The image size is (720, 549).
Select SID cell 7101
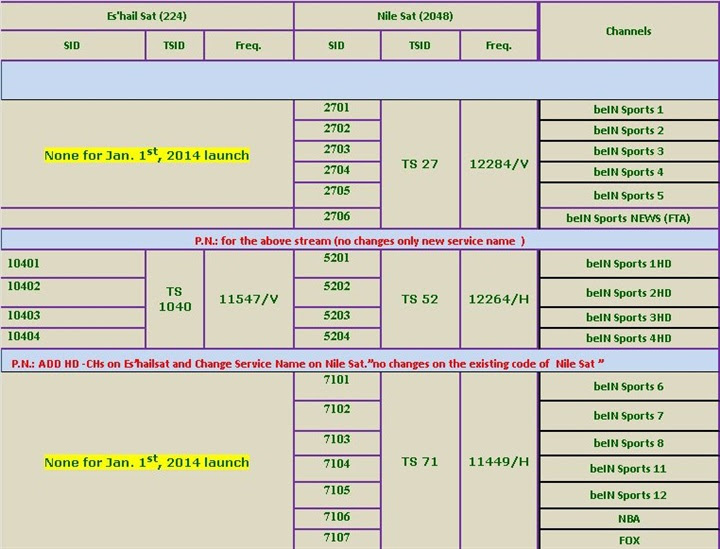337,386
